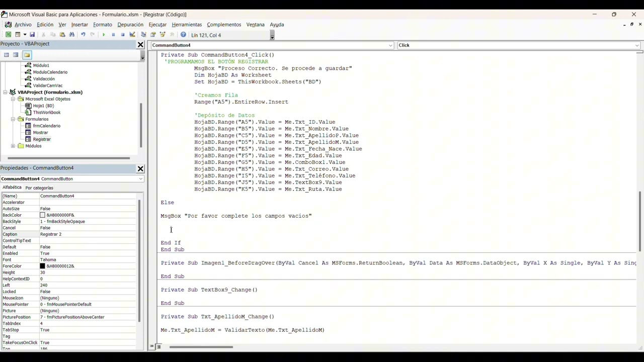
Task: Stop with Reset square icon
Action: (x=123, y=35)
